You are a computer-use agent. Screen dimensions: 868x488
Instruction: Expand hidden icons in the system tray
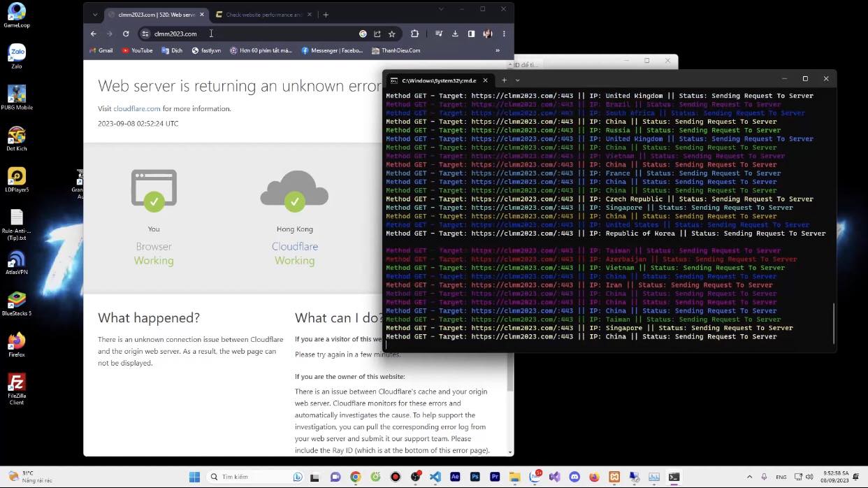tap(751, 477)
